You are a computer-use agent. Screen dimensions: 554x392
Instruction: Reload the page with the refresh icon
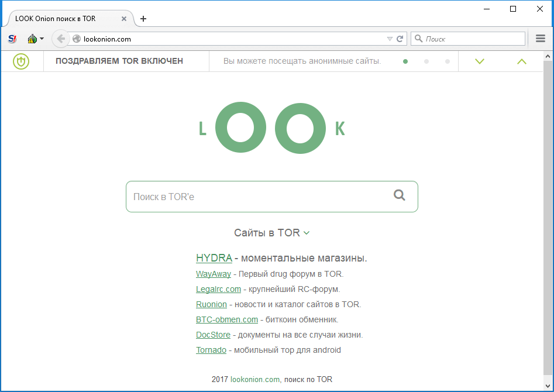click(400, 39)
